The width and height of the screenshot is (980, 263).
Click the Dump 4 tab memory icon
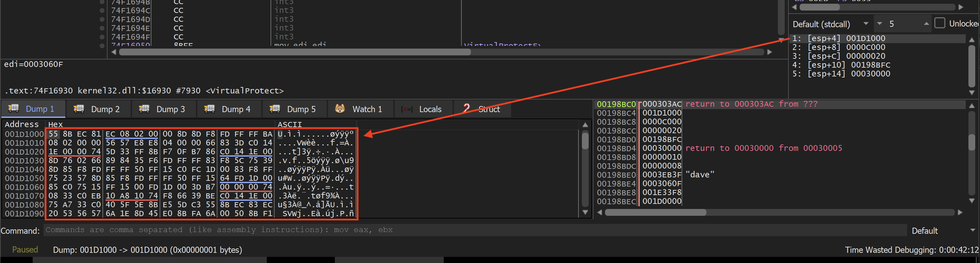(x=210, y=108)
